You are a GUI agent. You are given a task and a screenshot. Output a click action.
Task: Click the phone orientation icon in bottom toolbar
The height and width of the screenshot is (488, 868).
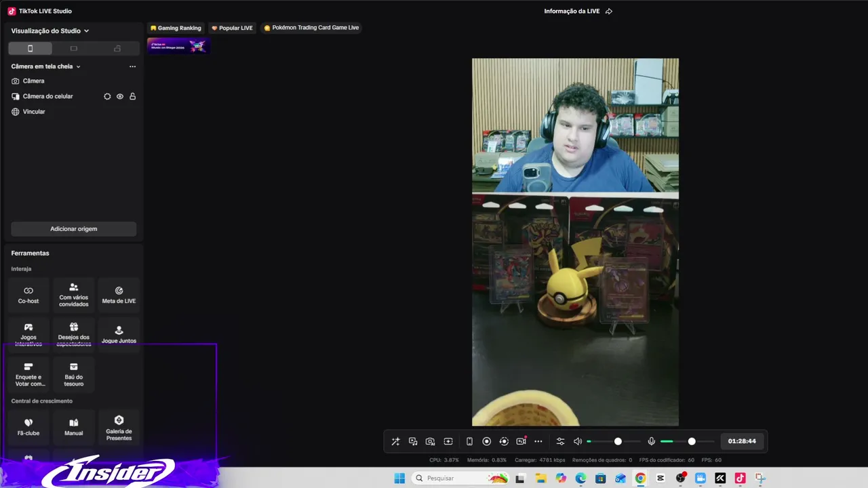tap(469, 441)
